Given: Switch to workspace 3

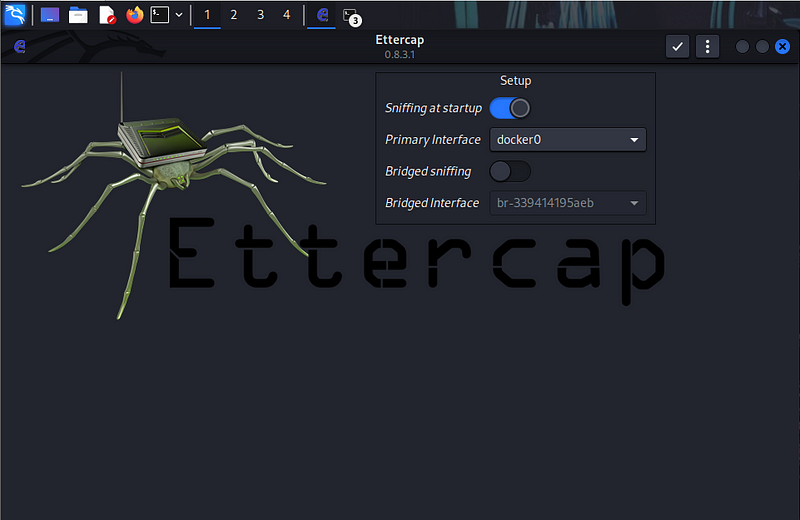Looking at the screenshot, I should click(x=261, y=15).
